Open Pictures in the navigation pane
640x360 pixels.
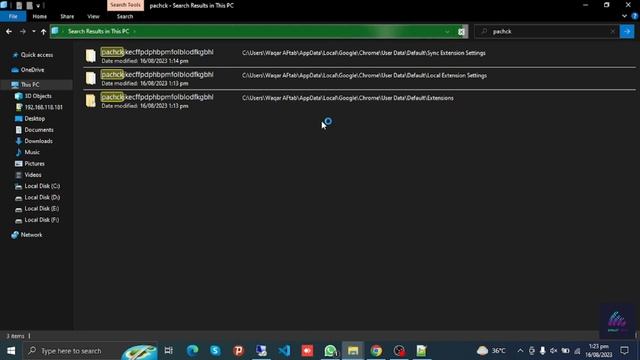(x=34, y=164)
